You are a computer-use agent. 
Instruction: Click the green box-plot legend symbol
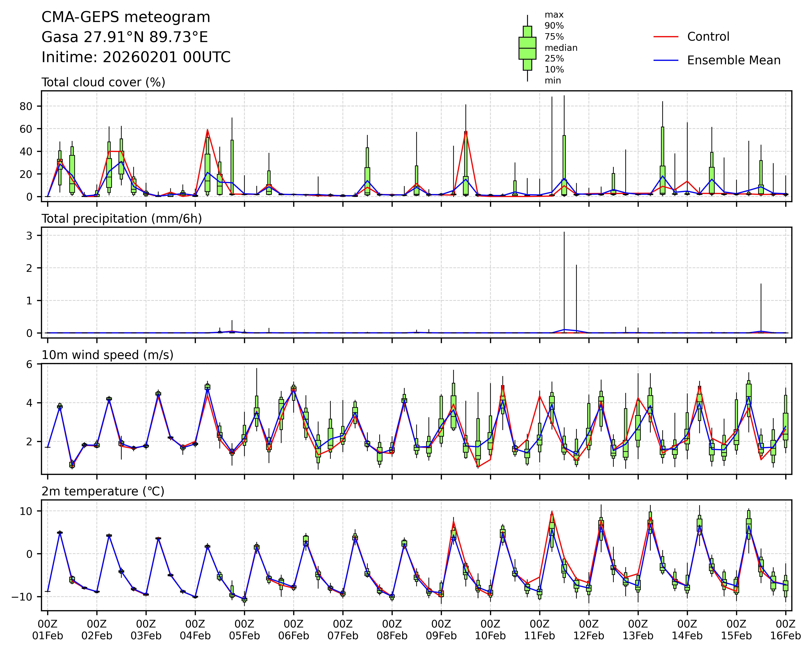pos(527,48)
